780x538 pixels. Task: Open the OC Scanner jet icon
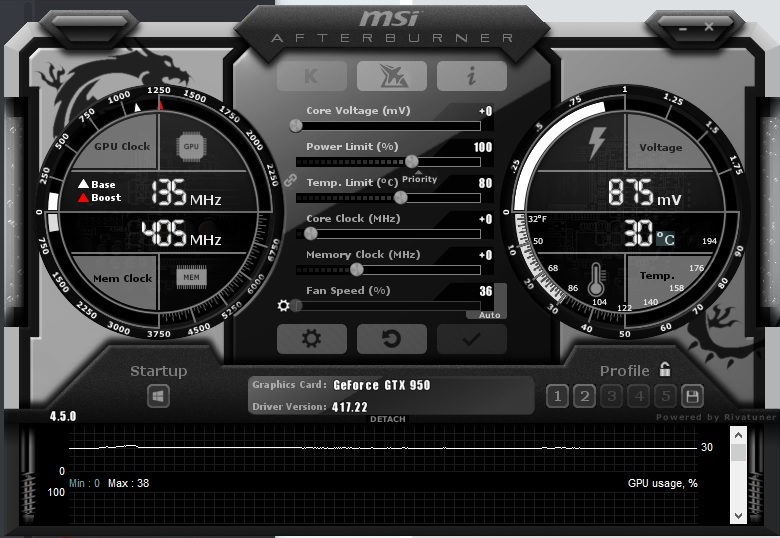(391, 76)
